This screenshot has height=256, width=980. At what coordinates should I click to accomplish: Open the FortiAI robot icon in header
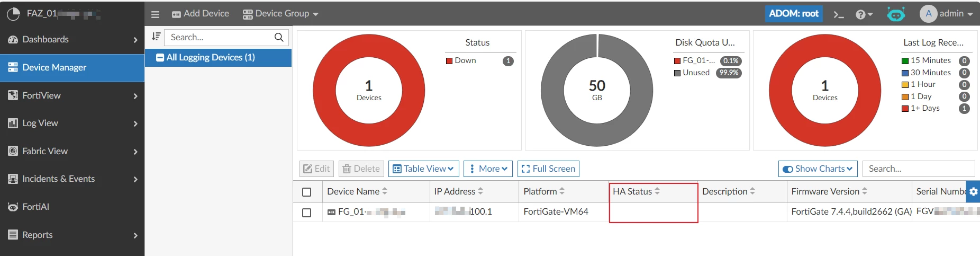pos(896,14)
